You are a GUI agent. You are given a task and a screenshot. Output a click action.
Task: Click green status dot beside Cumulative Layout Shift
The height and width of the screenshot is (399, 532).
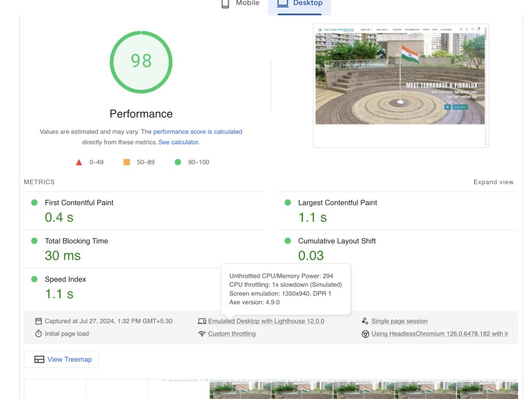pyautogui.click(x=288, y=241)
